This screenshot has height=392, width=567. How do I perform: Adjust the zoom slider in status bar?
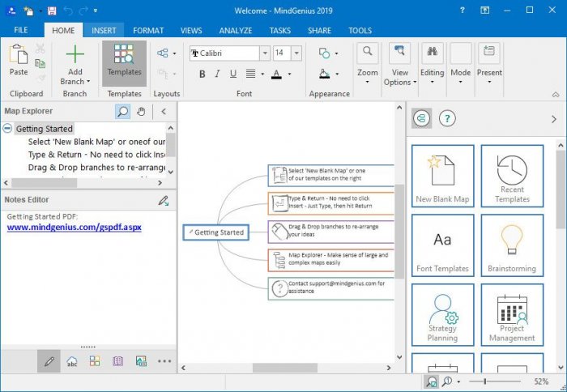click(x=485, y=381)
